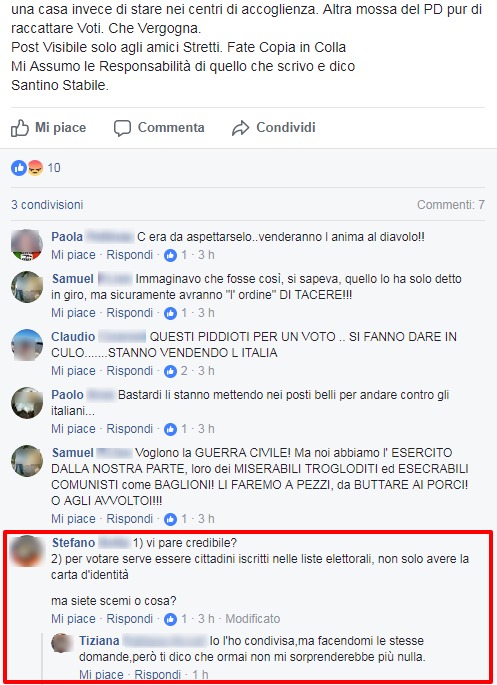Click like count icon on Paola's comment

coord(170,255)
